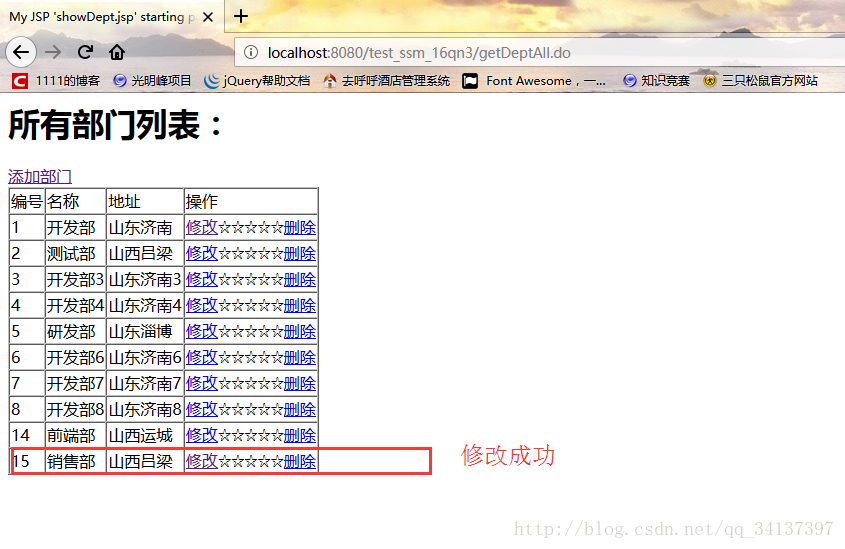845x549 pixels.
Task: Click 修改 for 开发部6 row
Action: [x=202, y=357]
